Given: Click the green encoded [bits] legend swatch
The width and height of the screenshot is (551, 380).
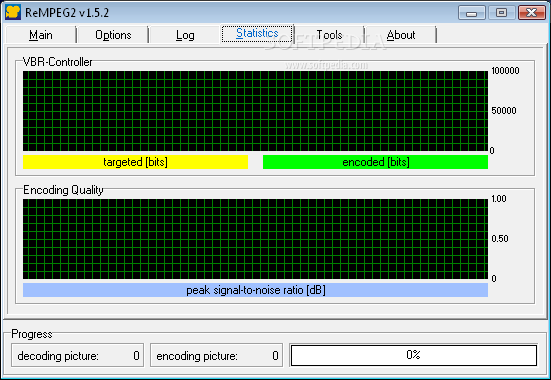Looking at the screenshot, I should [x=375, y=162].
